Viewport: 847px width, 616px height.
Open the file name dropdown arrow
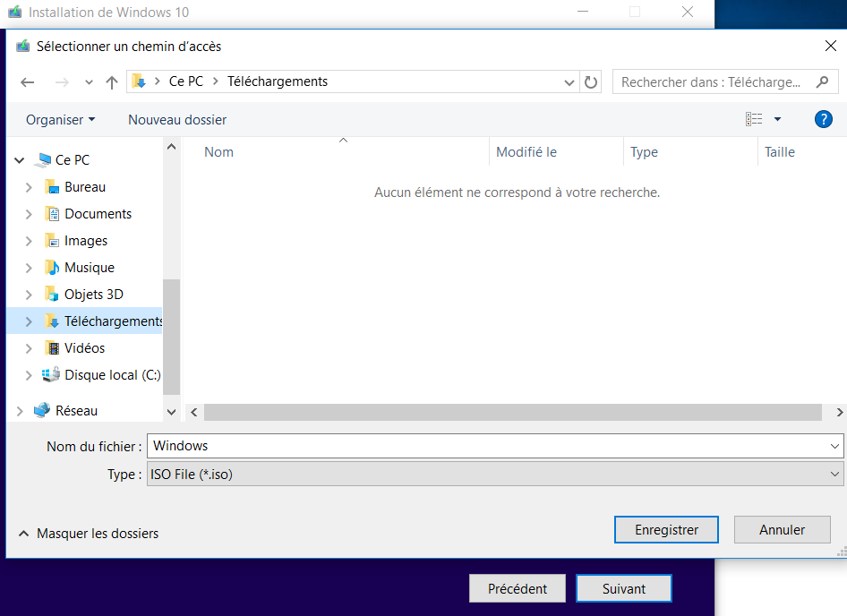pyautogui.click(x=834, y=446)
